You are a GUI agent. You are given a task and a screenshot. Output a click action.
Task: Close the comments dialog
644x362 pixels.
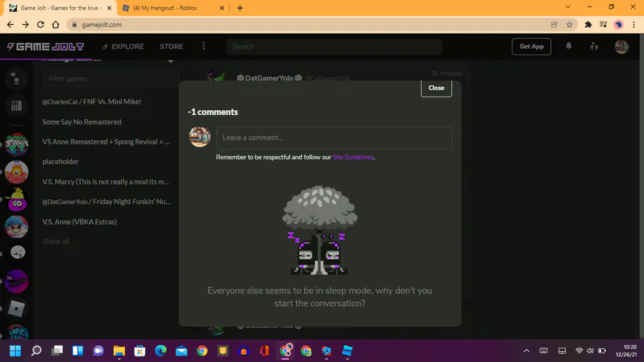[436, 88]
